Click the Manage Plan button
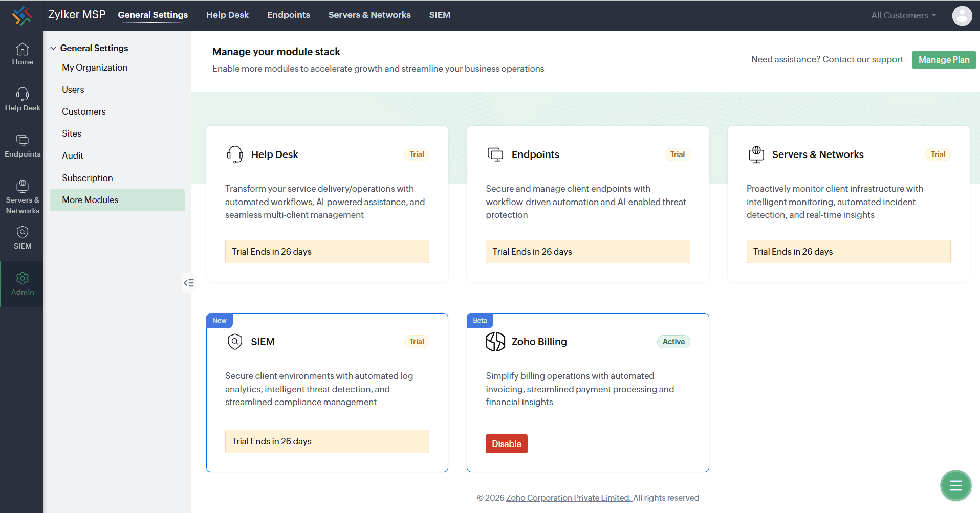The height and width of the screenshot is (513, 980). [944, 60]
